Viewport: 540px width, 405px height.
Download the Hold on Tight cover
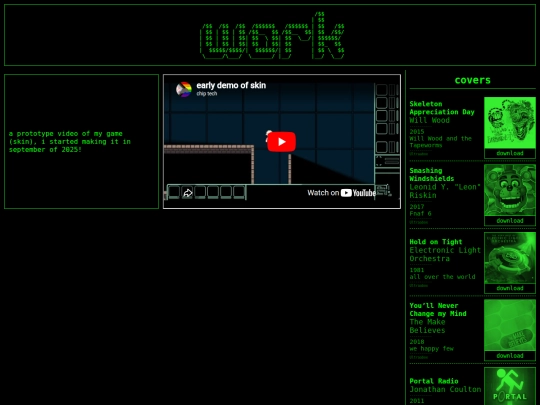click(510, 288)
